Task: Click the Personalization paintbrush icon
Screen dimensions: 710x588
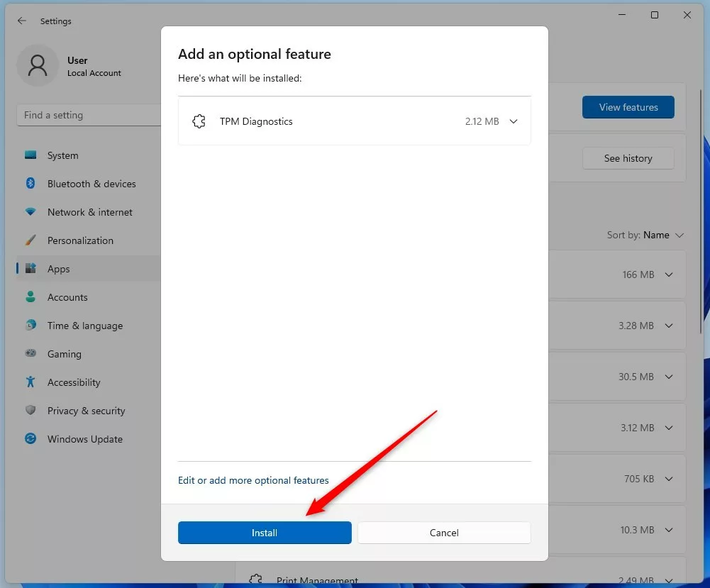Action: click(x=30, y=240)
